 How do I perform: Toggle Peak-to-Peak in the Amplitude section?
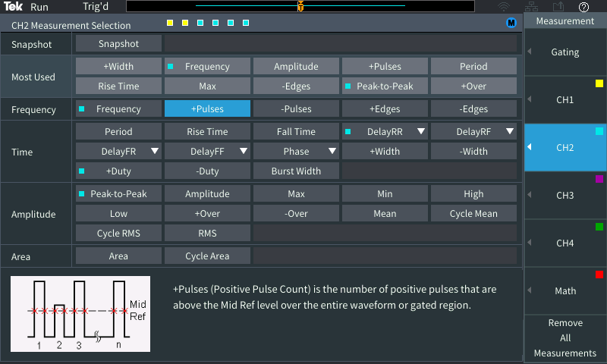click(118, 194)
